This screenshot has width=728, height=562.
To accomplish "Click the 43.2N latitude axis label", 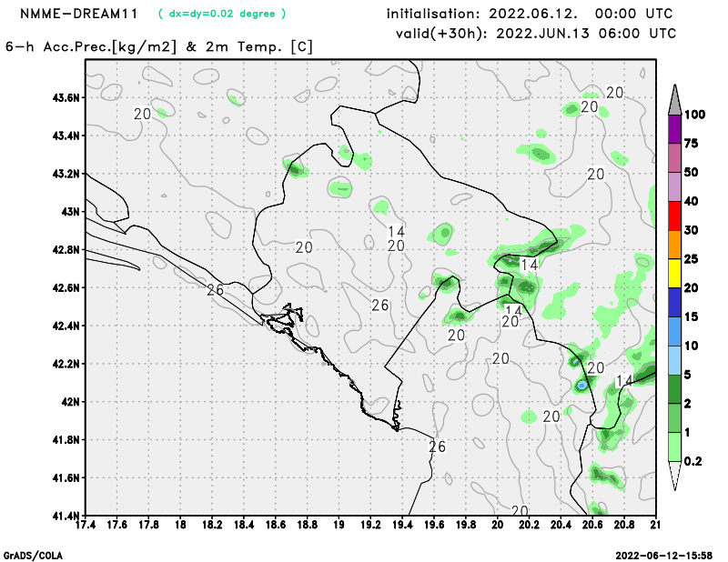I will pos(66,174).
